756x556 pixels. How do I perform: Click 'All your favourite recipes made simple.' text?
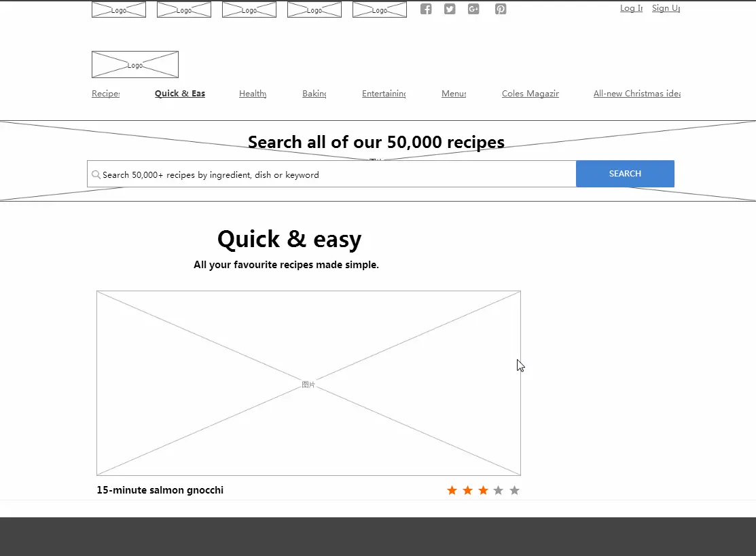click(x=287, y=265)
